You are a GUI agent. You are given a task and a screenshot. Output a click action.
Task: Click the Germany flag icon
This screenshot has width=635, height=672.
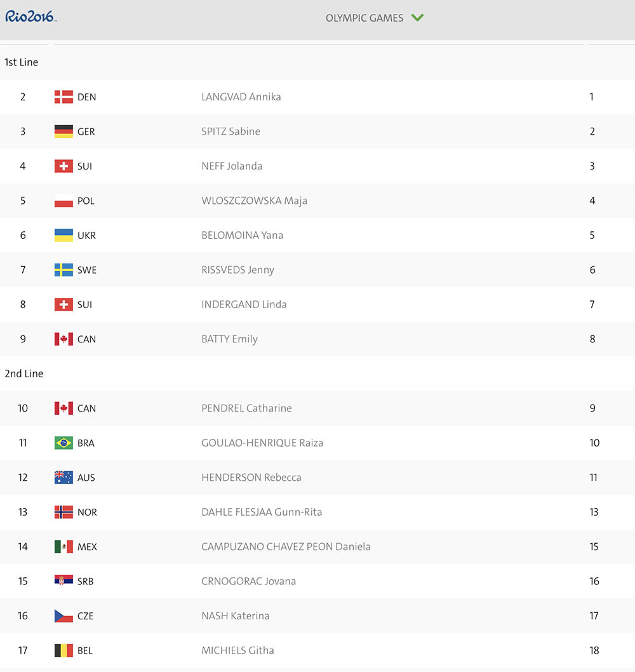63,131
